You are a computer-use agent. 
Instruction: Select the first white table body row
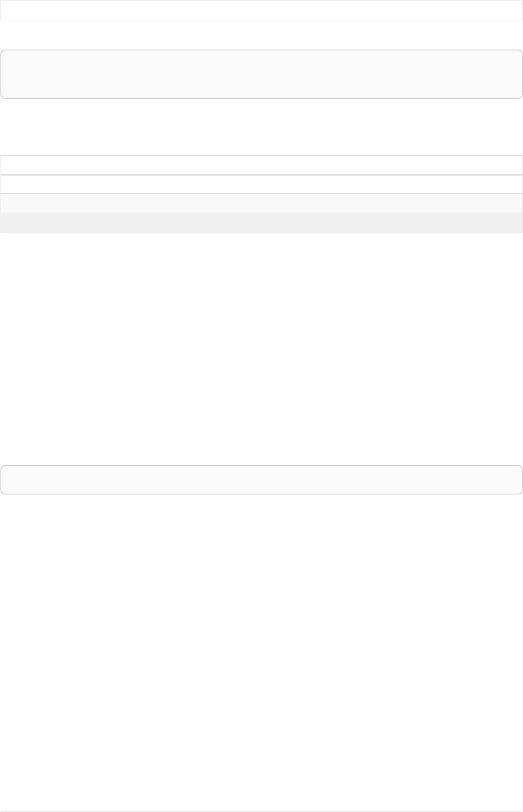pos(261,184)
